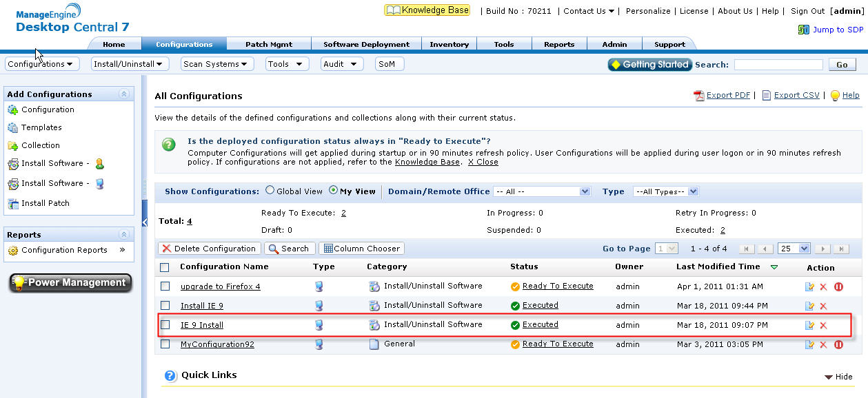This screenshot has height=398, width=868.
Task: Open the Patch Mgmt tab
Action: [x=268, y=44]
